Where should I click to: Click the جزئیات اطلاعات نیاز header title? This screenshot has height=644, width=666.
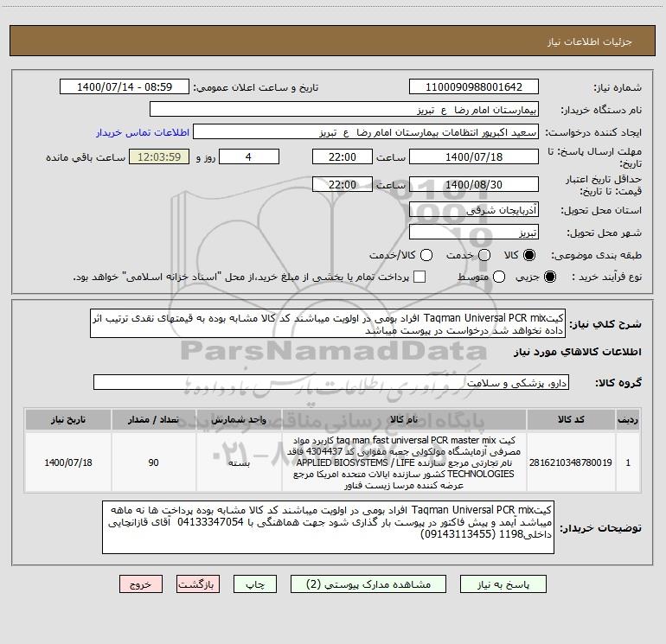[x=590, y=41]
